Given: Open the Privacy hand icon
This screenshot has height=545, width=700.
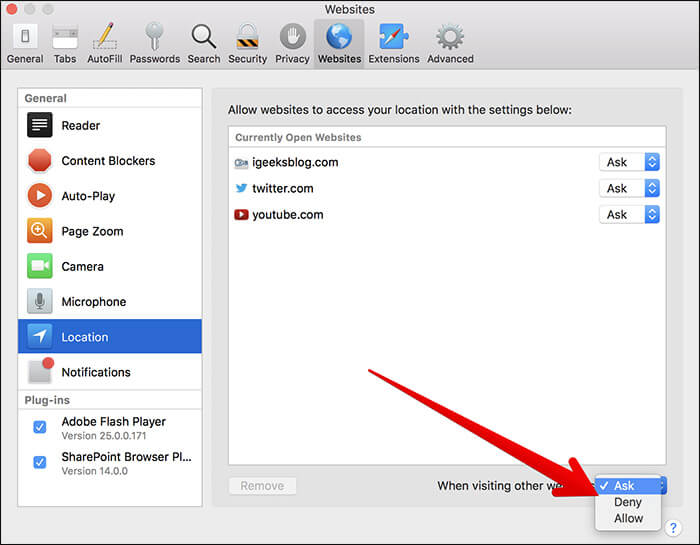Looking at the screenshot, I should click(292, 36).
